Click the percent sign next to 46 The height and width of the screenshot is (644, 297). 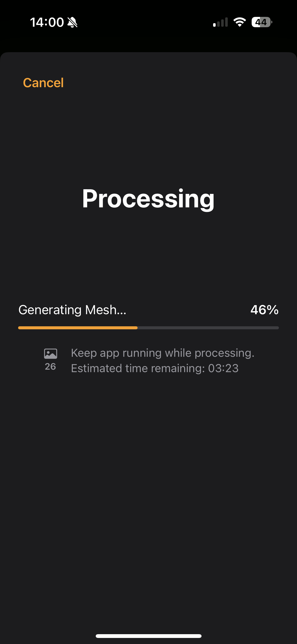[x=273, y=310]
